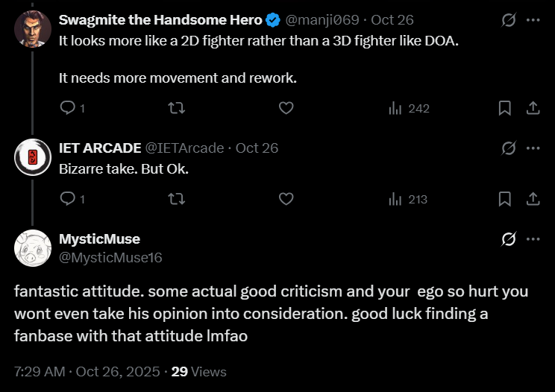Open the @IETArcade profile handle
Screen dimensions: 555x392
(184, 148)
